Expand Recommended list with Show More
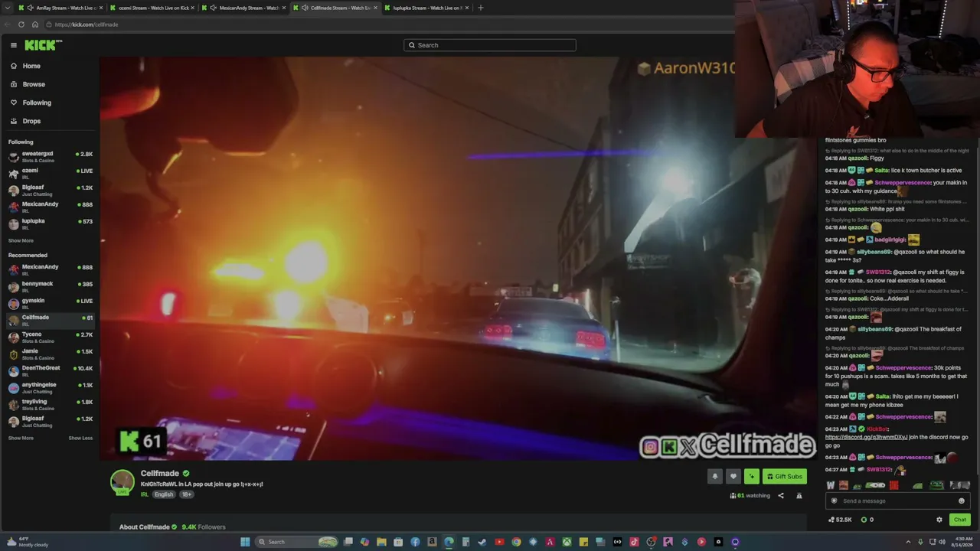The width and height of the screenshot is (980, 551). tap(21, 438)
